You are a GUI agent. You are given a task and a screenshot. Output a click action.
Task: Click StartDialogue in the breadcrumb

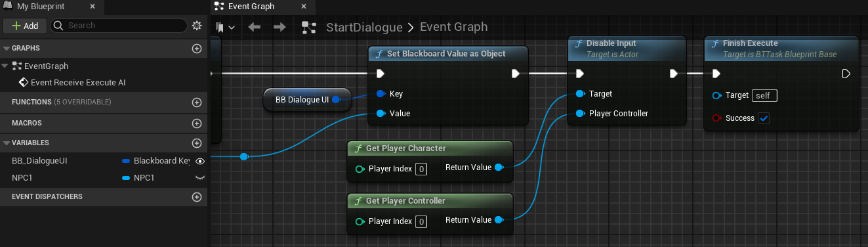(x=364, y=28)
